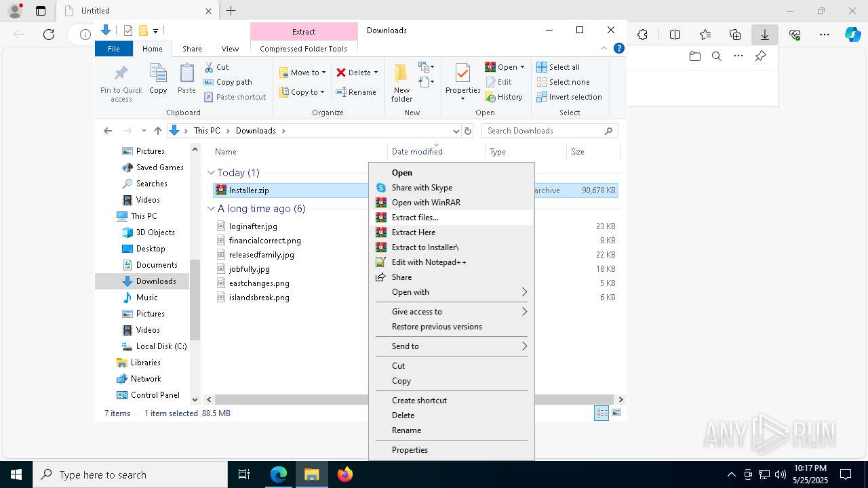Open address bar history dropdown
The image size is (868, 488).
click(x=456, y=131)
